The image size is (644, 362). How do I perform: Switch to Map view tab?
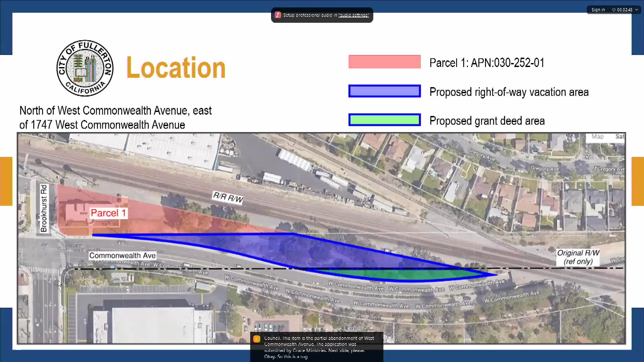tap(597, 137)
